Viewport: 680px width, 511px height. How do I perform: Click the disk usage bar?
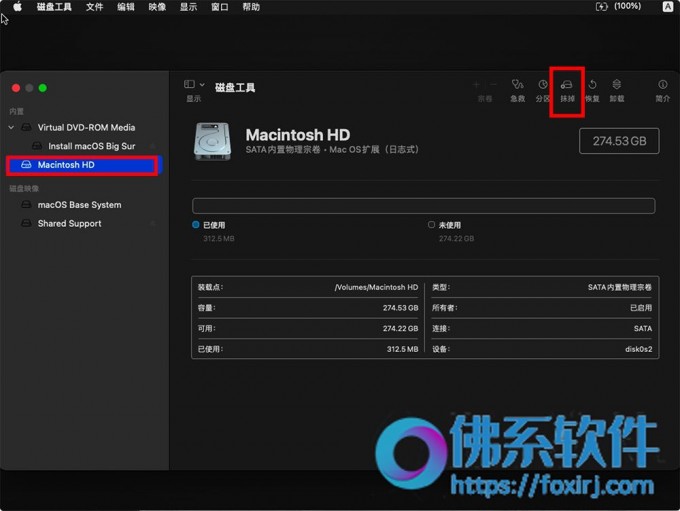coord(424,206)
